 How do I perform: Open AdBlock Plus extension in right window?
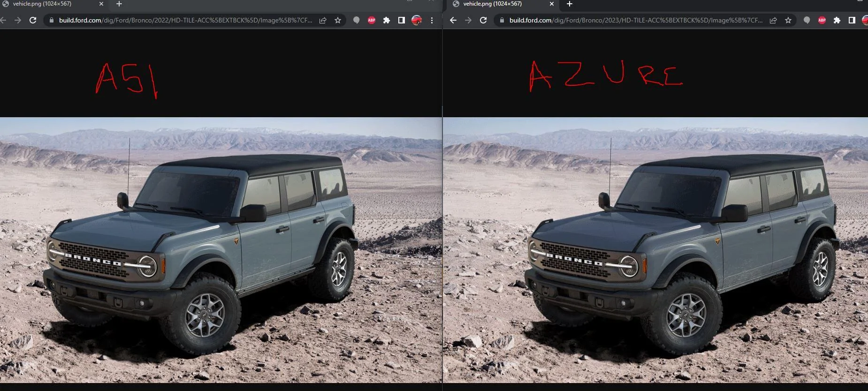[822, 20]
